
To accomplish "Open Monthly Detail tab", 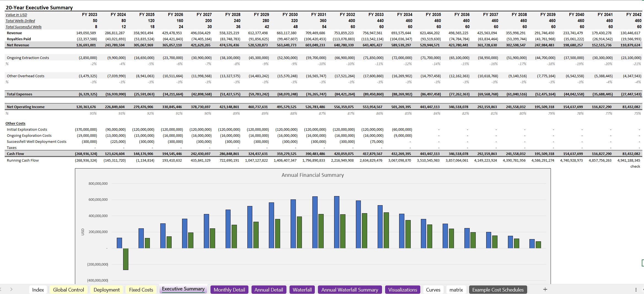I will 229,290.
